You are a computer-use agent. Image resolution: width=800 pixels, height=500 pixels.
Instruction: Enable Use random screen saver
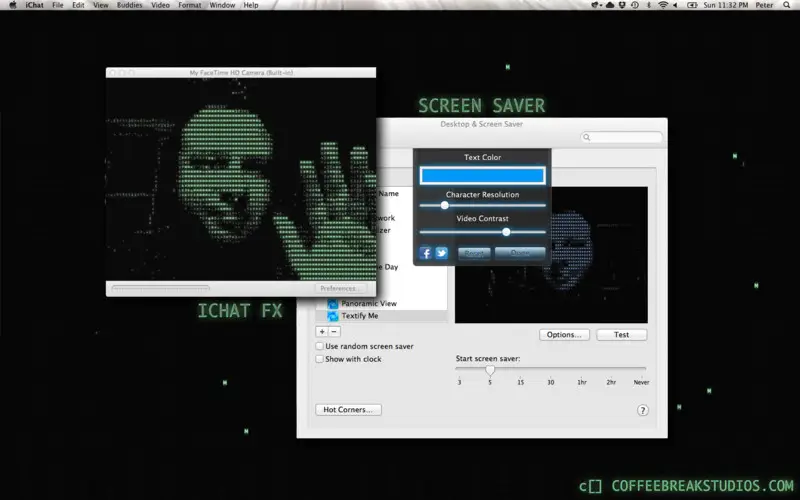click(319, 346)
